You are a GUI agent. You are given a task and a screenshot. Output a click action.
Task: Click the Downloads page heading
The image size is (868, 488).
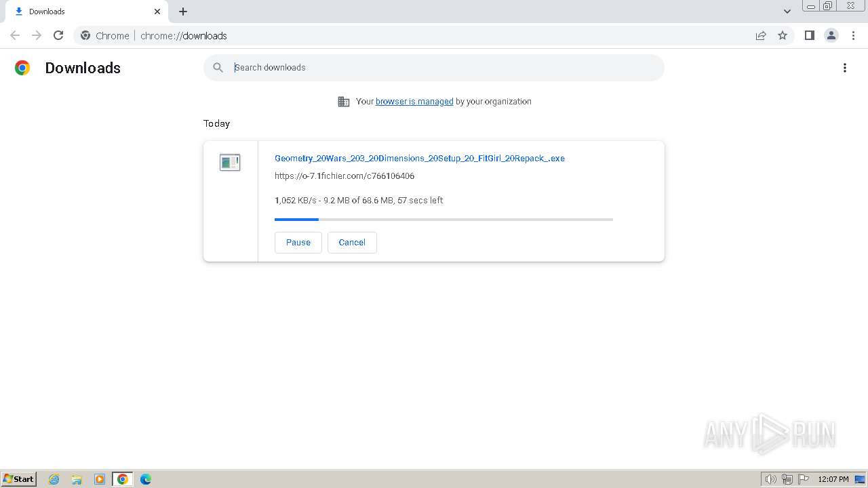(x=83, y=68)
